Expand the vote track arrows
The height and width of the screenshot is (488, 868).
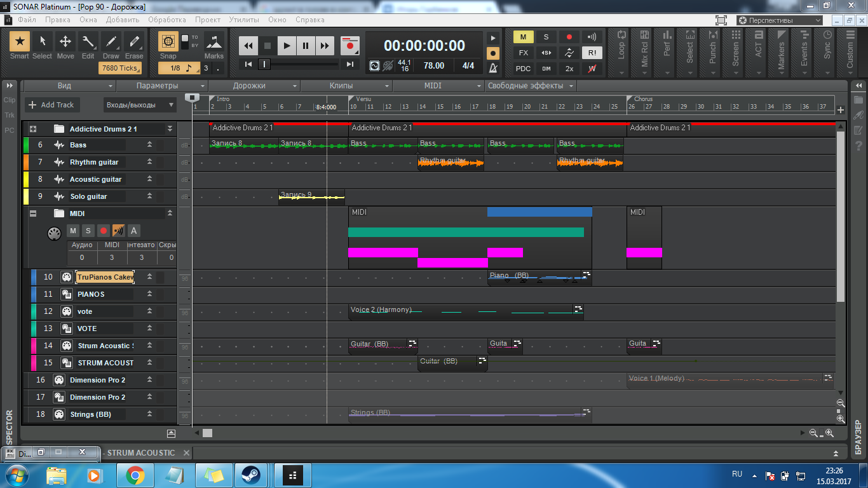click(x=149, y=311)
